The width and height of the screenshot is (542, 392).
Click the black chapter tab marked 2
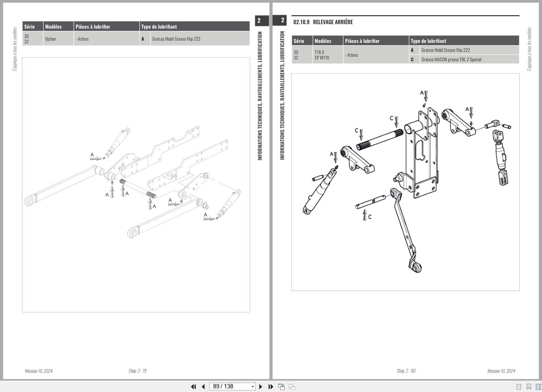point(282,20)
